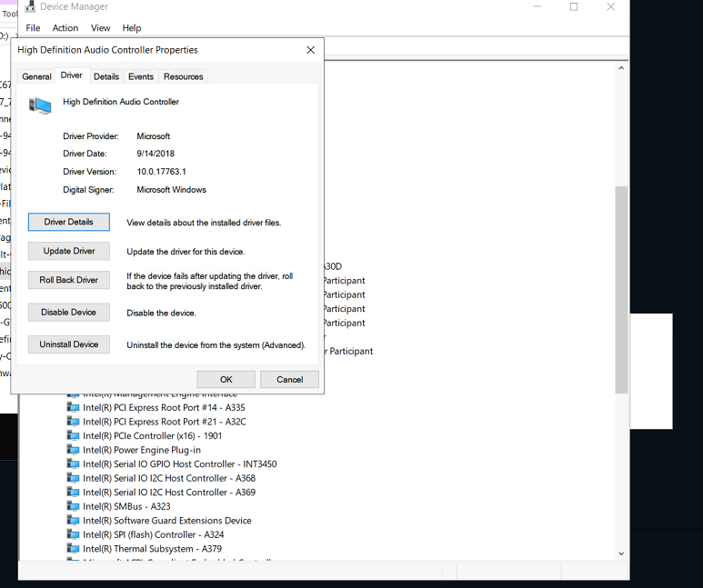Select Intel(R) Thermal Subsystem - A379

153,549
